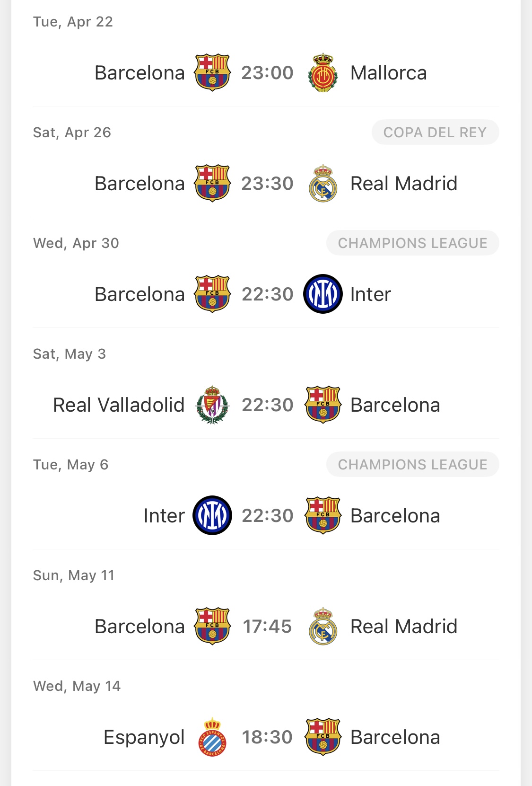Click Inter logo in May 6 fixture
Viewport: 532px width, 786px height.
click(x=212, y=515)
